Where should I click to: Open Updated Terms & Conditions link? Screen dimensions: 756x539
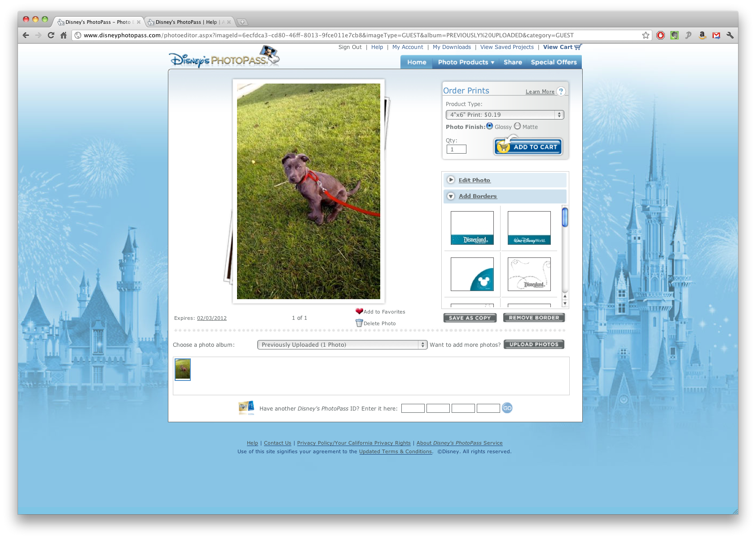coord(396,451)
